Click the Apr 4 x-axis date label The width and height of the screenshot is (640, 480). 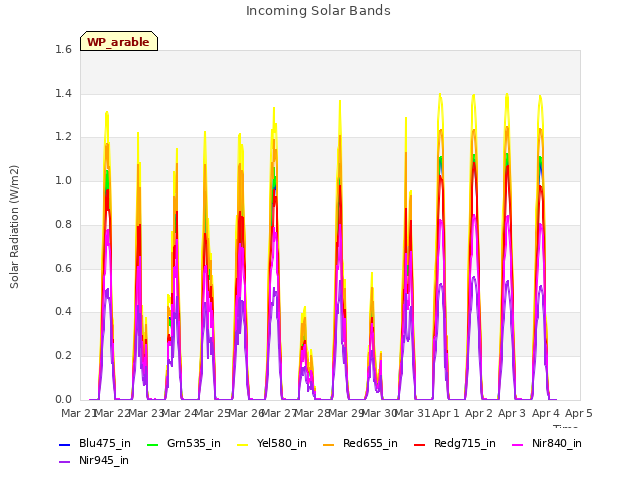coord(546,413)
